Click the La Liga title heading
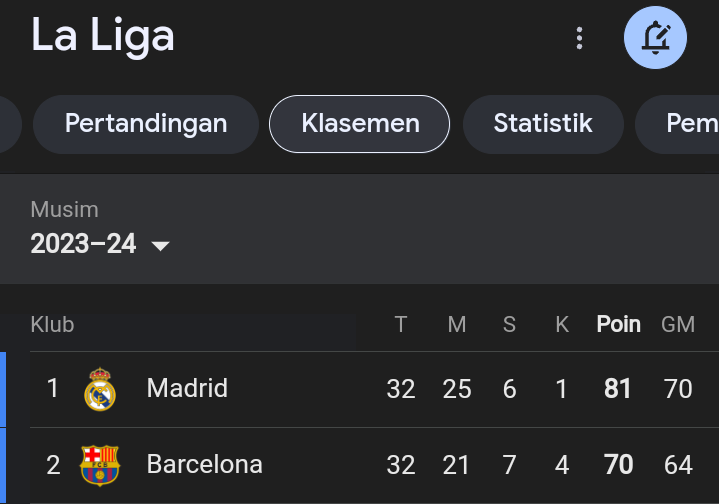The image size is (719, 504). pos(102,36)
